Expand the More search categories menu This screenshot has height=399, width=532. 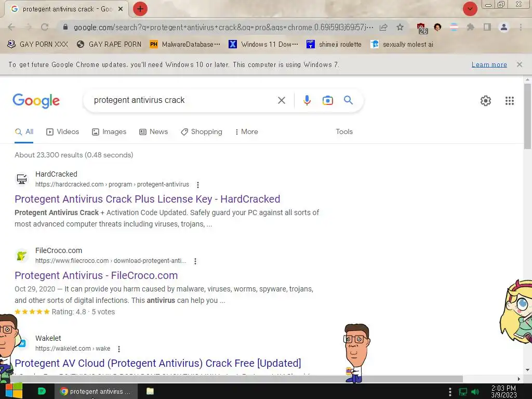[247, 132]
